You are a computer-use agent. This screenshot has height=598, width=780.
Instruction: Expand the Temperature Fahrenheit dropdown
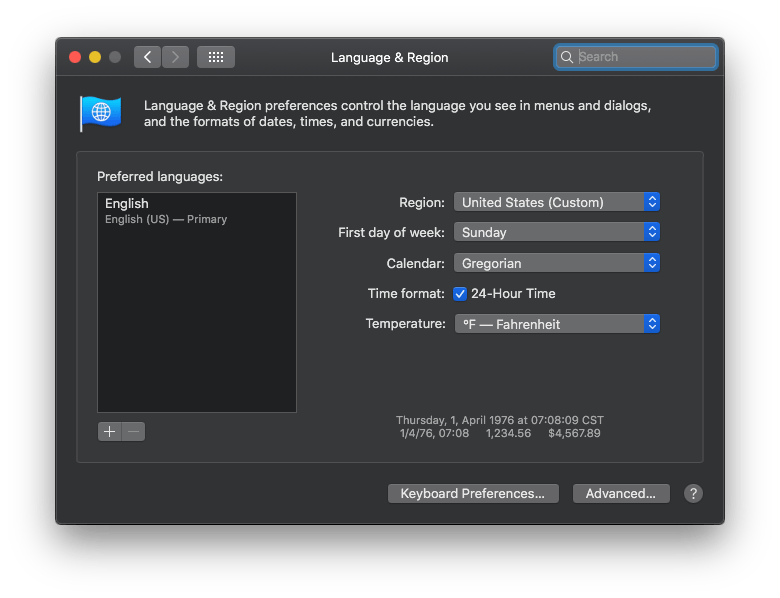[557, 324]
